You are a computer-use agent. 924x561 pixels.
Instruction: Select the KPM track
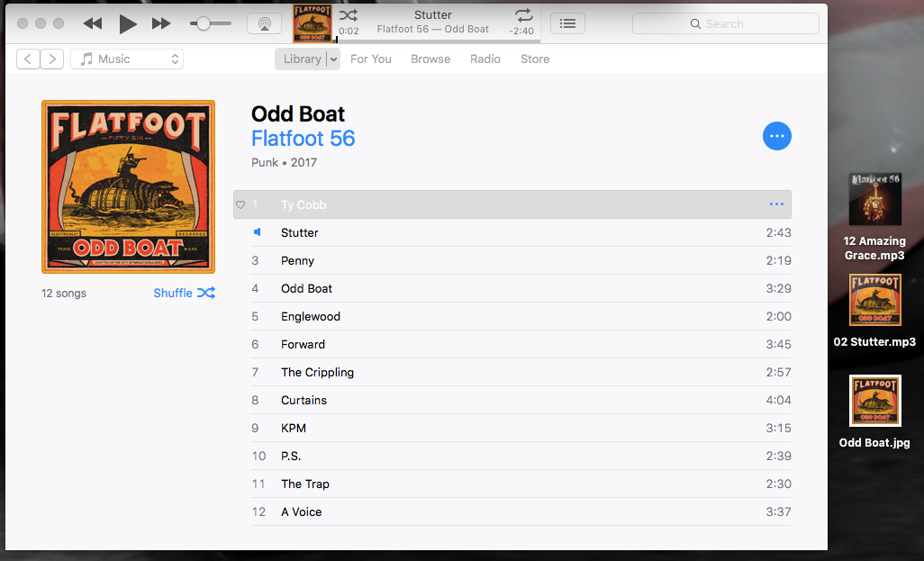pyautogui.click(x=521, y=428)
